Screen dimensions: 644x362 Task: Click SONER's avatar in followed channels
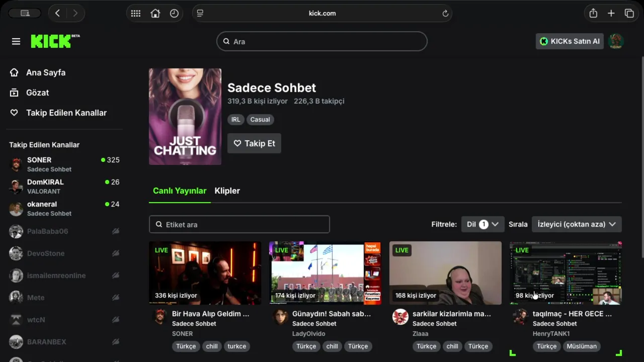click(16, 164)
